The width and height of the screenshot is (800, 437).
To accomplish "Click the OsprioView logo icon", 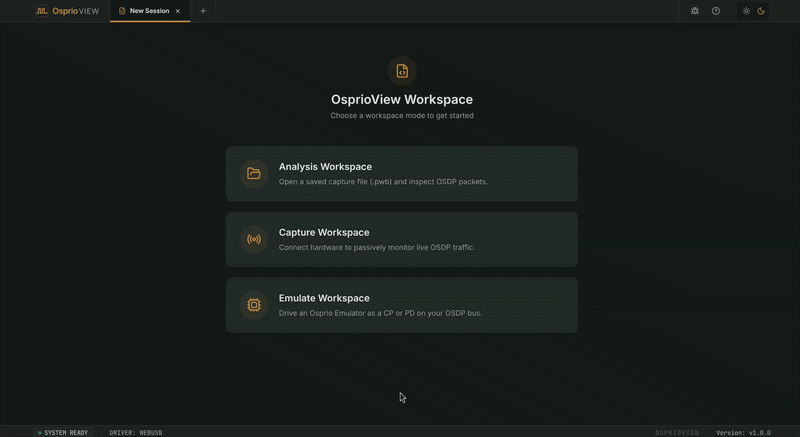I will coord(42,11).
